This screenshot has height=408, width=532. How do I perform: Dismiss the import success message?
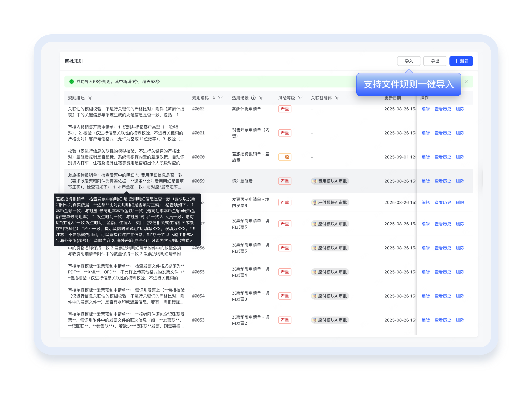tap(466, 82)
